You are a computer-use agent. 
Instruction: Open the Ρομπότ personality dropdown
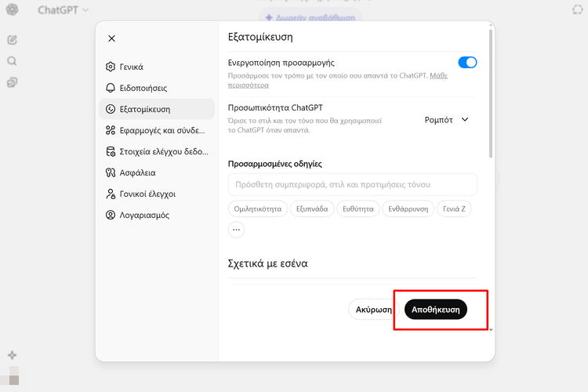tap(446, 120)
